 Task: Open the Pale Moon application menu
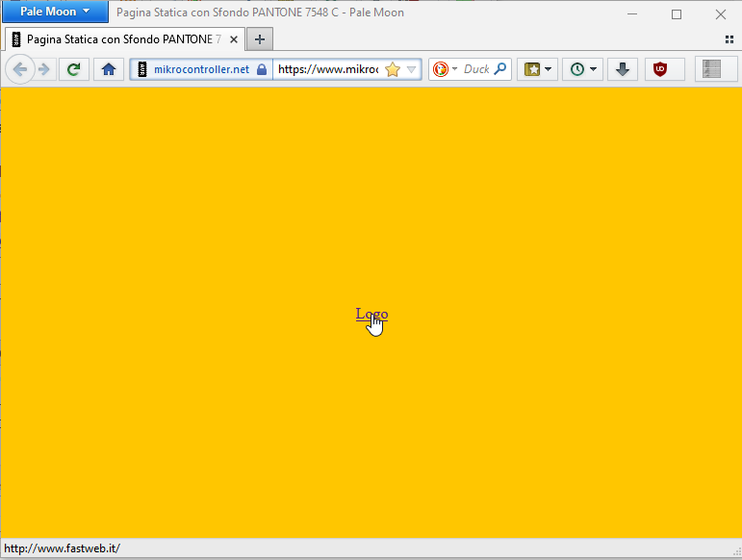55,12
